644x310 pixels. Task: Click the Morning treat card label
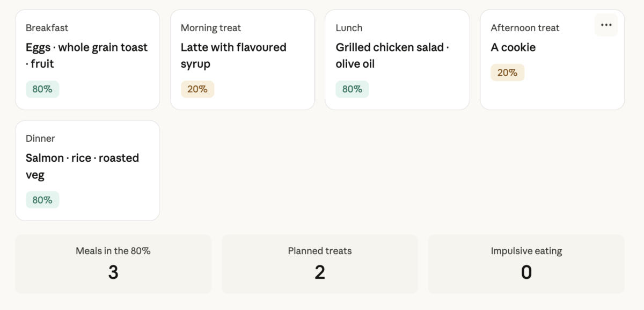211,28
